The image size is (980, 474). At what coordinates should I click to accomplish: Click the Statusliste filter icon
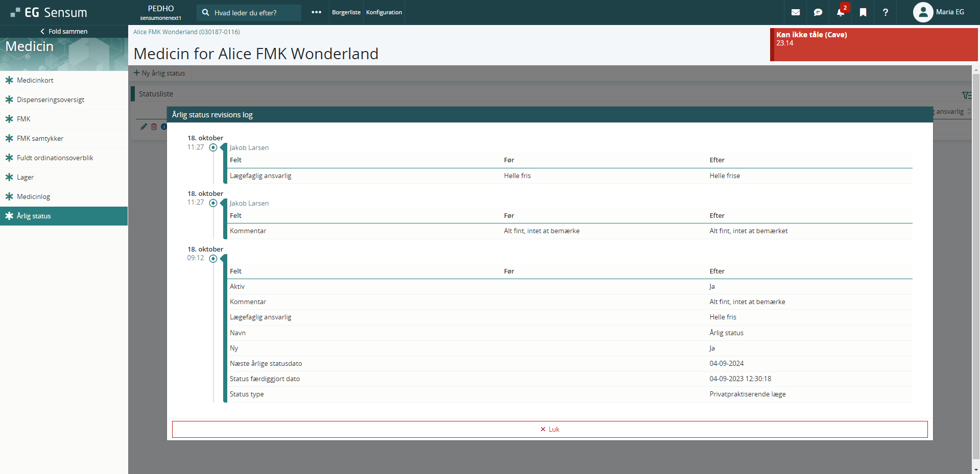[x=966, y=95]
